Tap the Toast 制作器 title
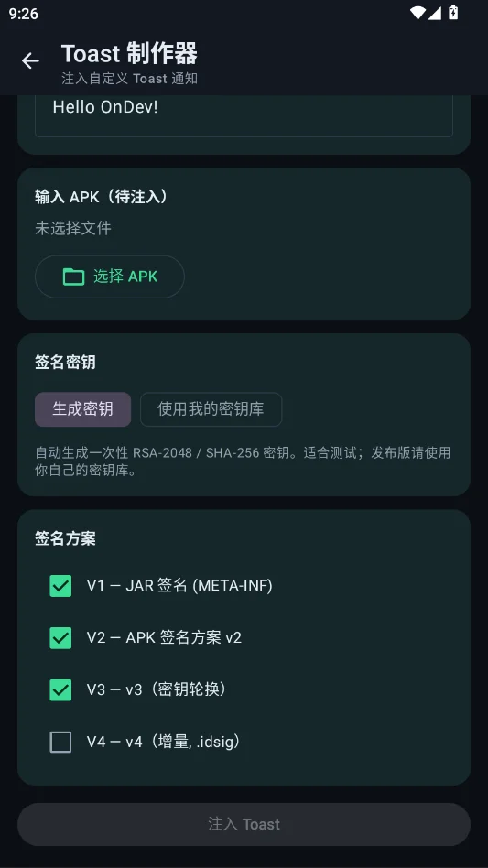The image size is (488, 868). pyautogui.click(x=129, y=54)
